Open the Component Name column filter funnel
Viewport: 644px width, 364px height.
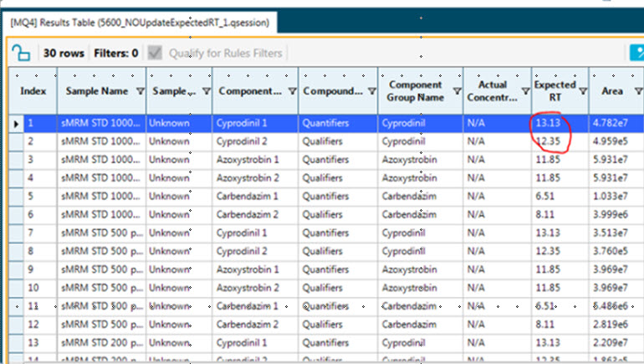click(x=292, y=91)
